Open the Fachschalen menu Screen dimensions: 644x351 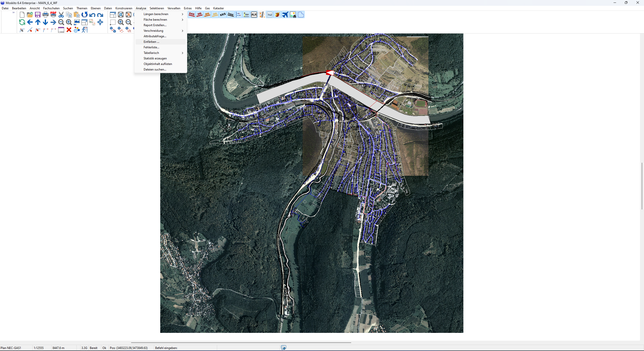(x=51, y=8)
